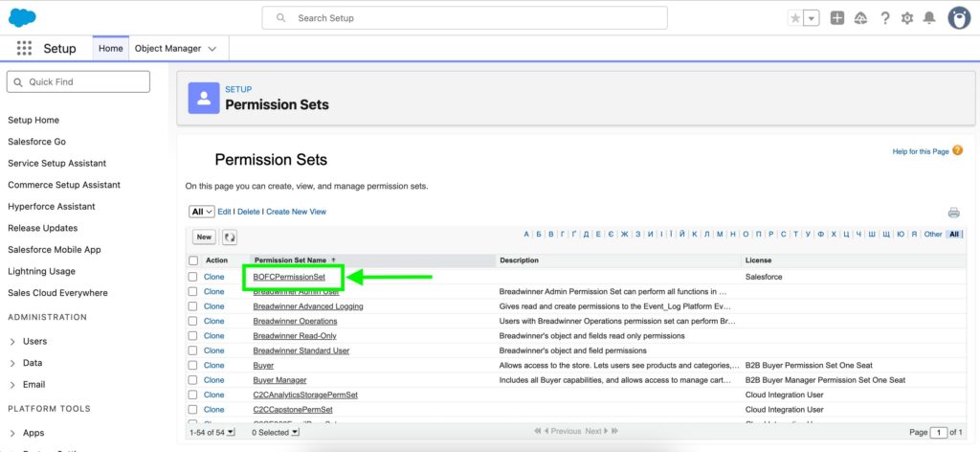This screenshot has width=980, height=452.
Task: Open Sales Cloud Everywhere in the sidebar
Action: coord(57,293)
